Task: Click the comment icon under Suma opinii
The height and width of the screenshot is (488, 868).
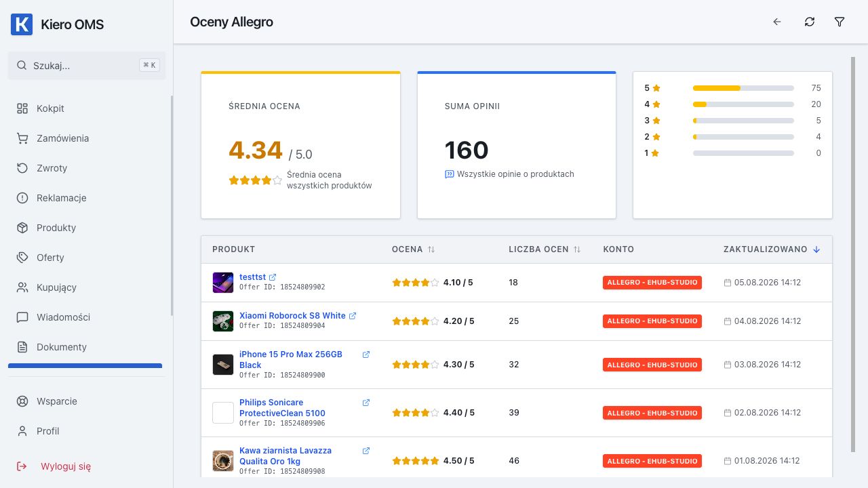Action: tap(449, 174)
